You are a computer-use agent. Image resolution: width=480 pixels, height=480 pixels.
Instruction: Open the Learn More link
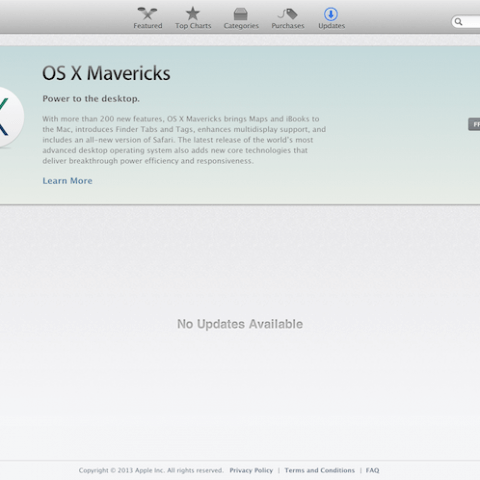tap(67, 181)
